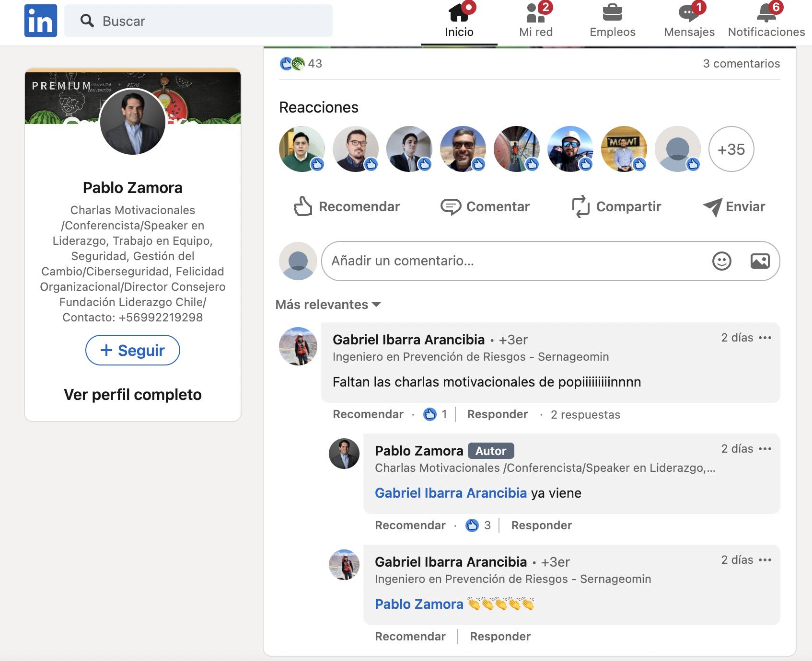812x661 pixels.
Task: Responder to the 'ya viene' reply
Action: (x=542, y=525)
